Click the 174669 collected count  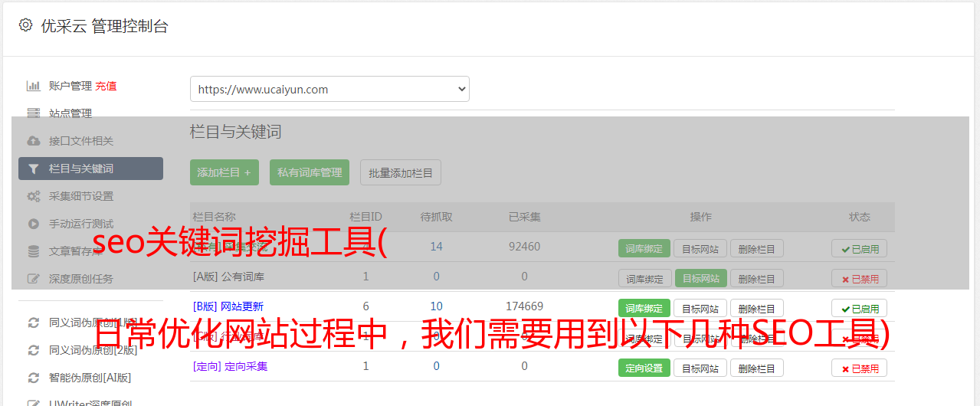click(525, 306)
